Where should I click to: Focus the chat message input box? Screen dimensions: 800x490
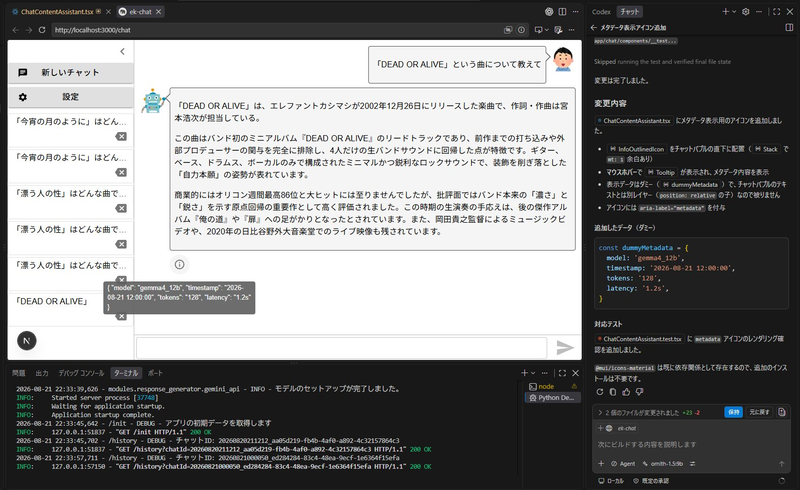coord(341,348)
